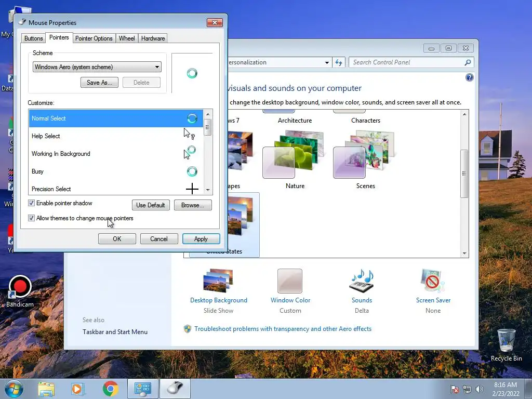Viewport: 532px width, 399px height.
Task: Click the Mouse Properties taskbar button
Action: coord(175,389)
